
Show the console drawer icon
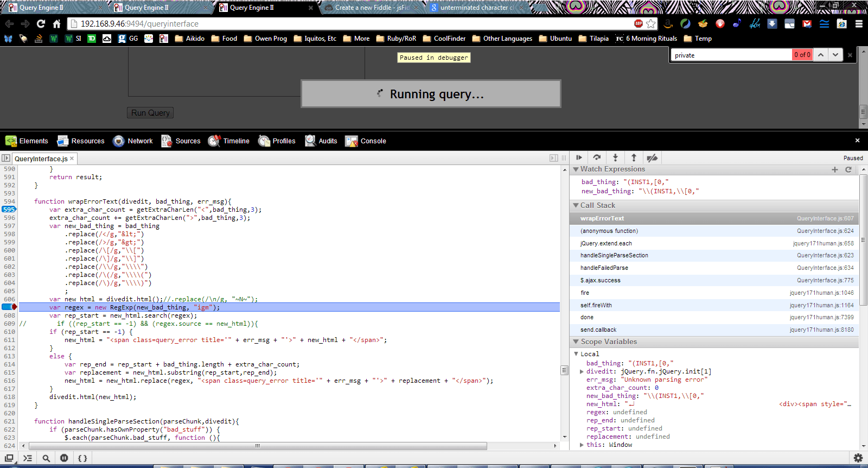pos(28,458)
